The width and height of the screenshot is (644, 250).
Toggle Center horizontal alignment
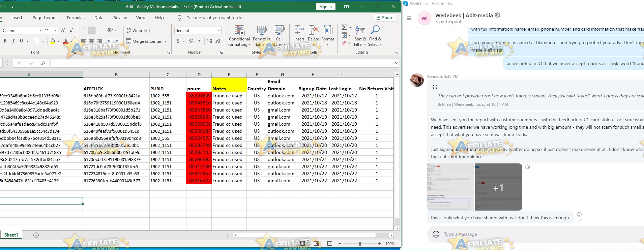coord(92,41)
